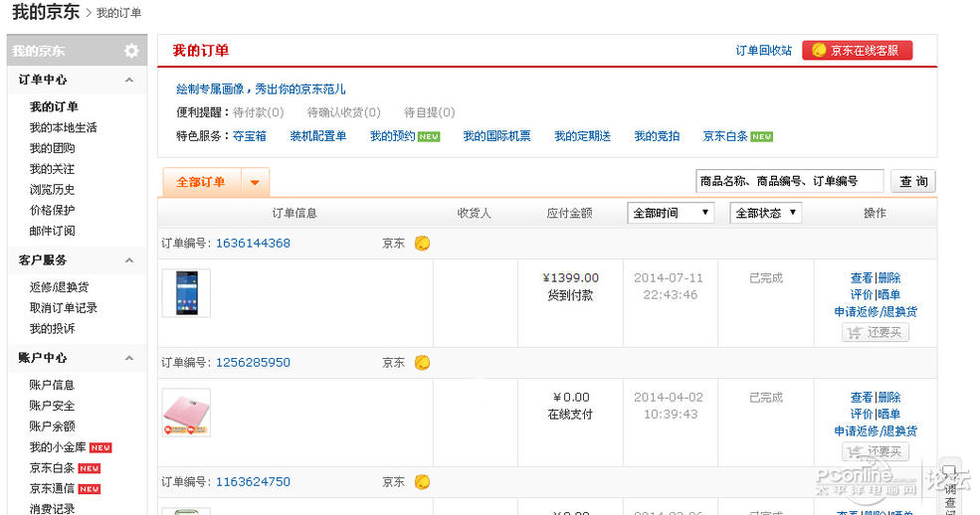Click 待确认收货(0) reminder

pyautogui.click(x=344, y=112)
